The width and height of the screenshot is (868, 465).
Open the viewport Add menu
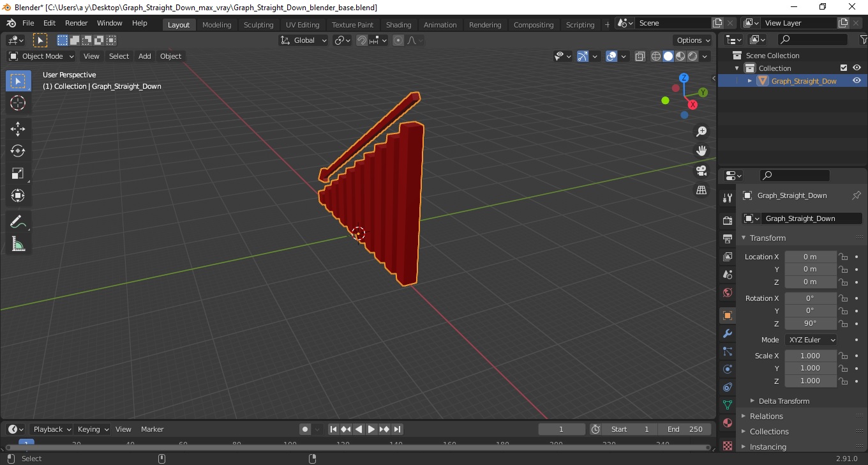point(145,56)
